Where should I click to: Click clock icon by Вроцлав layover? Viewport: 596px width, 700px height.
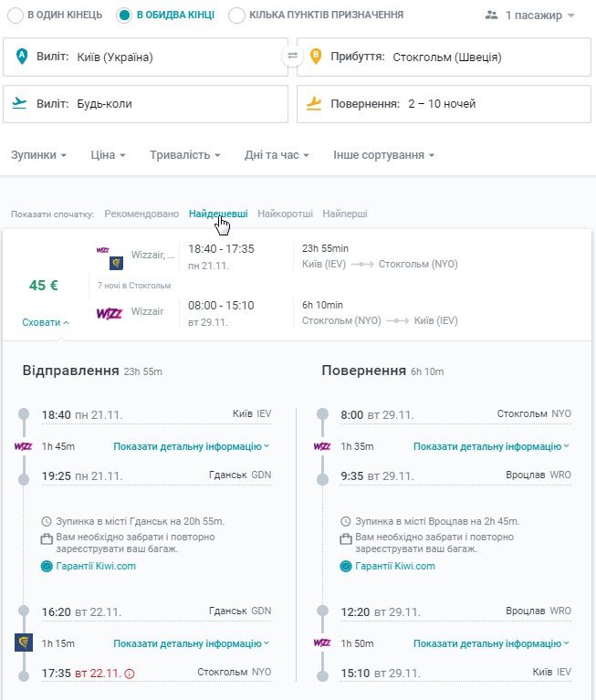pyautogui.click(x=346, y=521)
